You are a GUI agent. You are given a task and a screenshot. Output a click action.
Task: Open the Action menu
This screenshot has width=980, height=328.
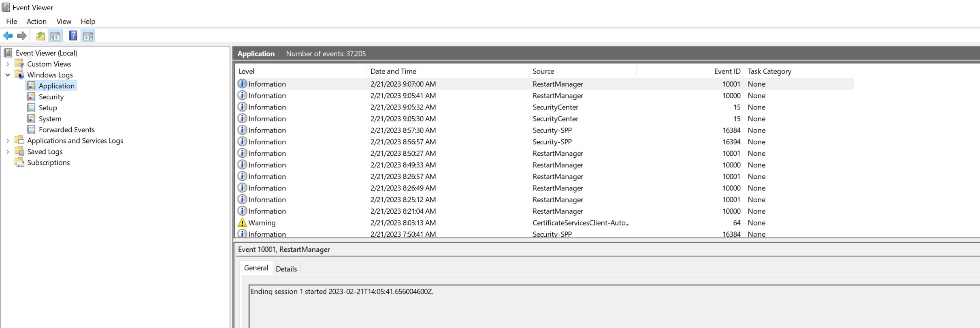(x=36, y=21)
